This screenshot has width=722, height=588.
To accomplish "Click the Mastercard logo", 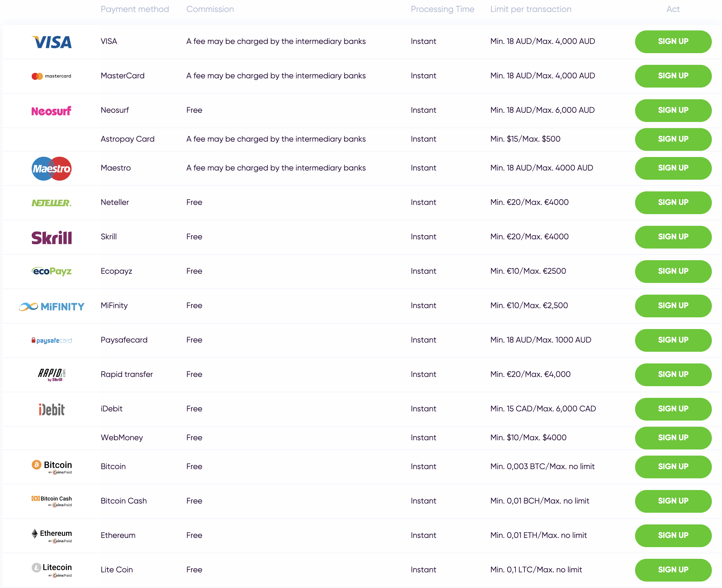I will coord(52,76).
